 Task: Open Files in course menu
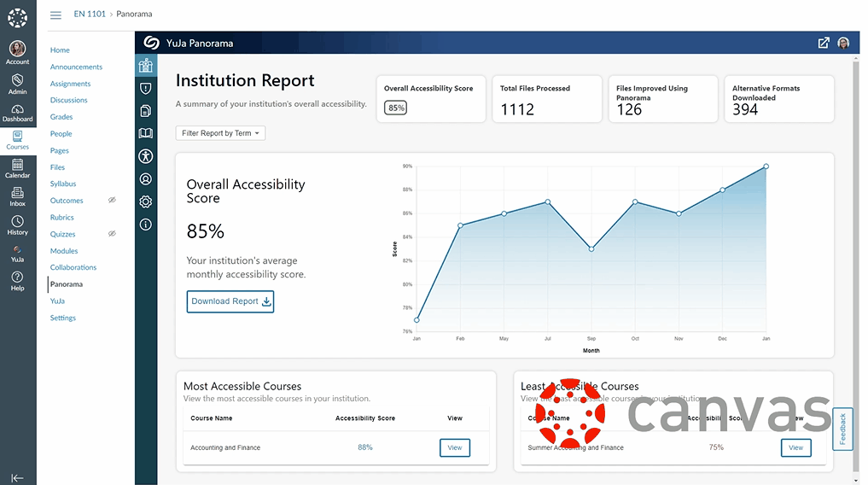pos(57,167)
